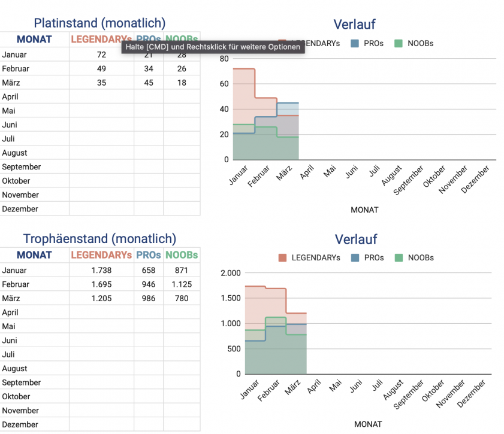This screenshot has height=434, width=504.
Task: Click the red LEGENDARYs legend swatch in the lower chart
Action: click(283, 258)
